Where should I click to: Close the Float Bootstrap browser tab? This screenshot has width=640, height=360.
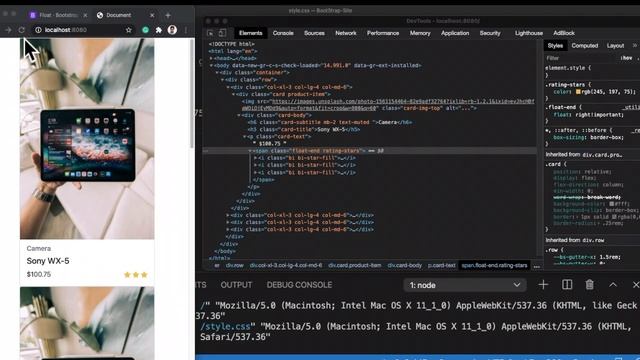(x=85, y=15)
